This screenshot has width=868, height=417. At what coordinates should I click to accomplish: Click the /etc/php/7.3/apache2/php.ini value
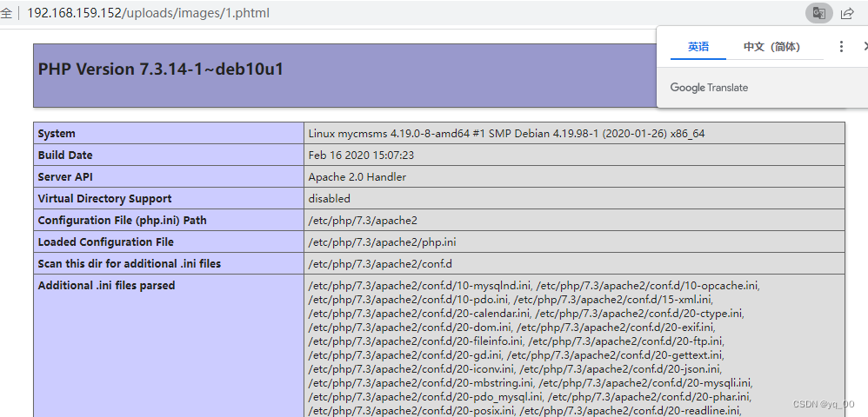[x=383, y=242]
